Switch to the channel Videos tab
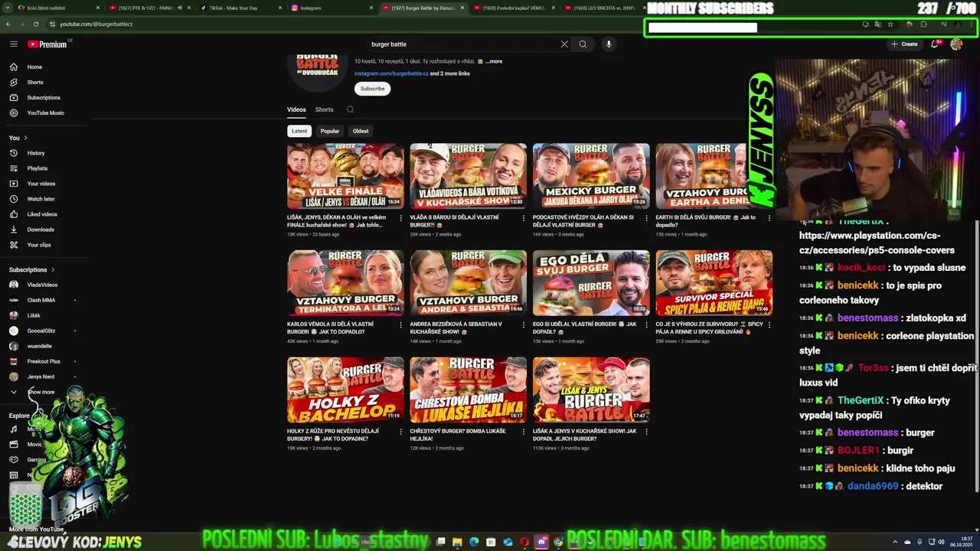Image resolution: width=980 pixels, height=551 pixels. pyautogui.click(x=296, y=109)
